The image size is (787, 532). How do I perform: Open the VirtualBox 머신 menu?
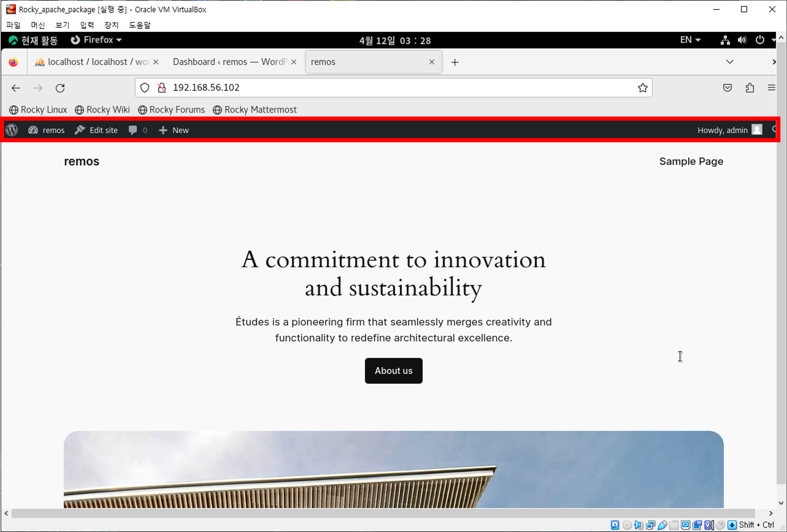pos(37,25)
